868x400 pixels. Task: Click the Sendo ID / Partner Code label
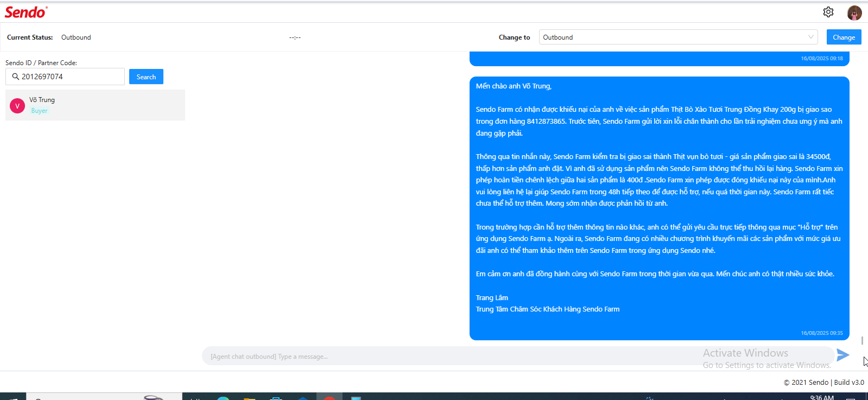[41, 63]
